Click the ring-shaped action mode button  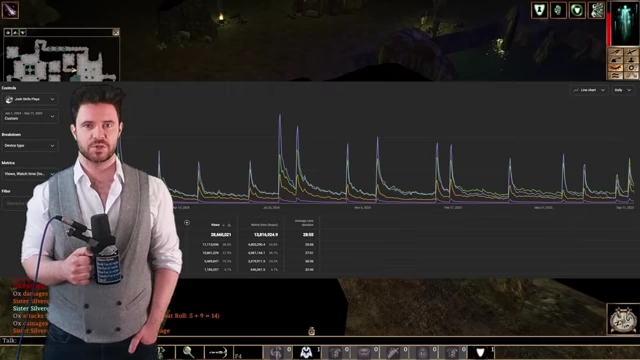pyautogui.click(x=631, y=68)
